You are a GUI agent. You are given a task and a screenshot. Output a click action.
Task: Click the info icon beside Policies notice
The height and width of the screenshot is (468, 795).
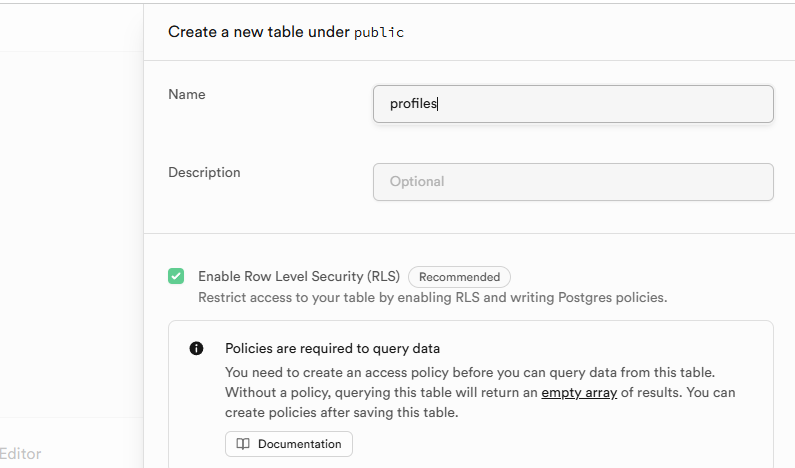(197, 349)
